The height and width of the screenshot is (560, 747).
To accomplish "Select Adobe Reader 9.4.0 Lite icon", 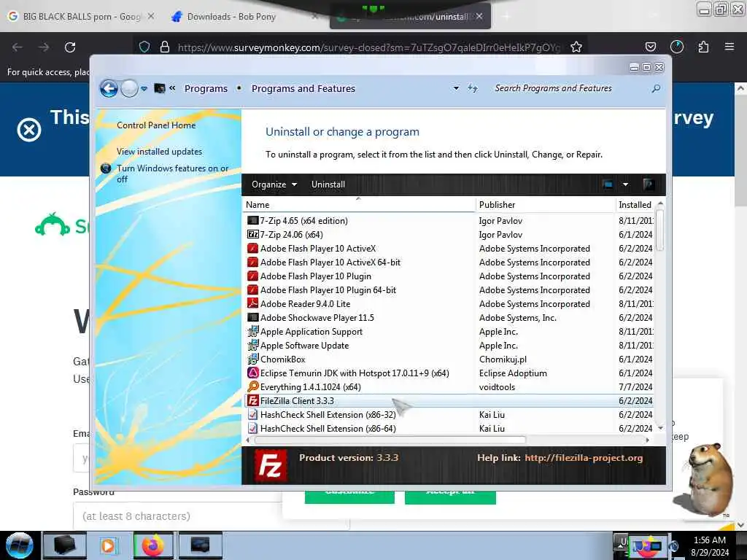I will [252, 304].
